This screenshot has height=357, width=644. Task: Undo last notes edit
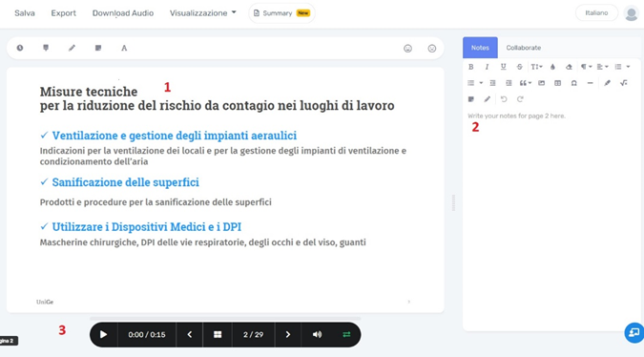(x=504, y=99)
